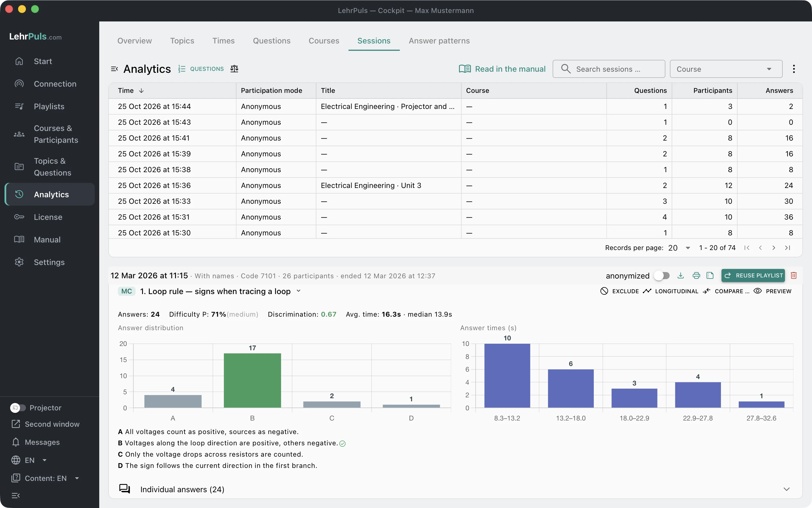Toggle the Projector switch
This screenshot has width=812, height=508.
[18, 408]
